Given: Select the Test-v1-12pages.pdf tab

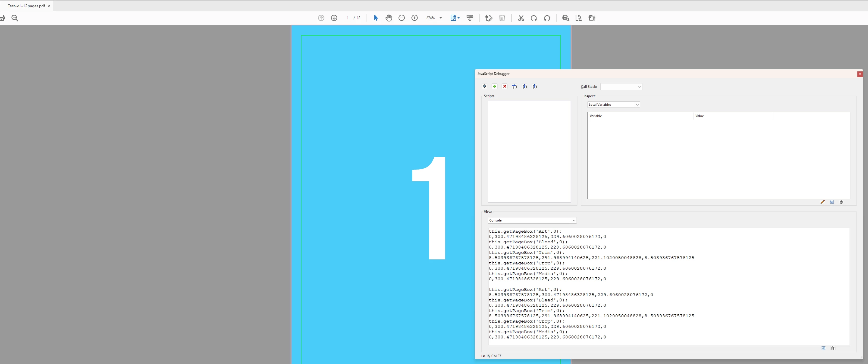Looking at the screenshot, I should click(26, 6).
